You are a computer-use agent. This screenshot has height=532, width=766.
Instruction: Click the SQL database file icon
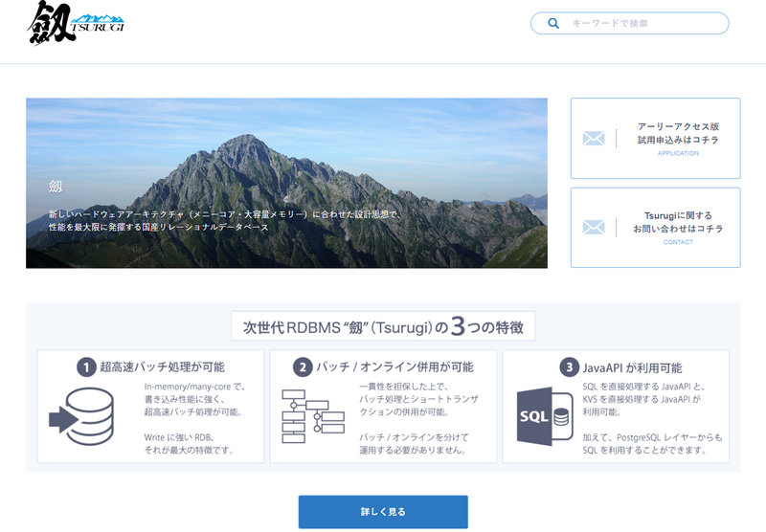[x=544, y=416]
